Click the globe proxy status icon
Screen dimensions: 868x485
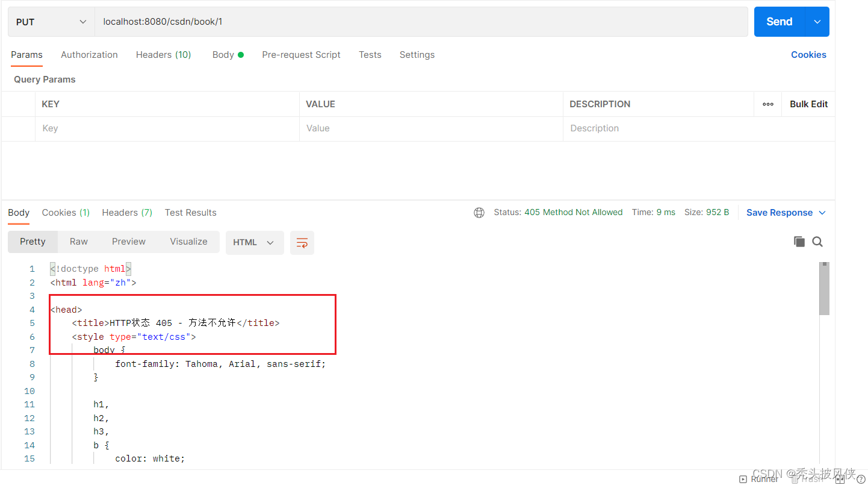[479, 212]
